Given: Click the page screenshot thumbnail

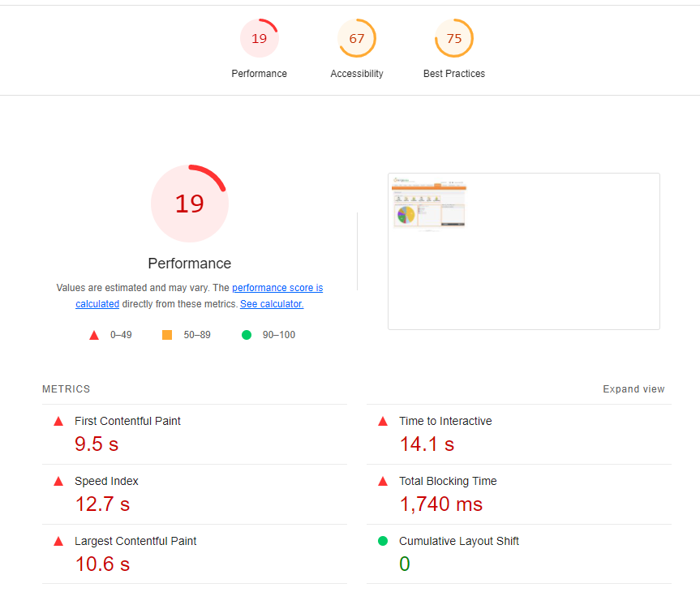Looking at the screenshot, I should [x=523, y=251].
